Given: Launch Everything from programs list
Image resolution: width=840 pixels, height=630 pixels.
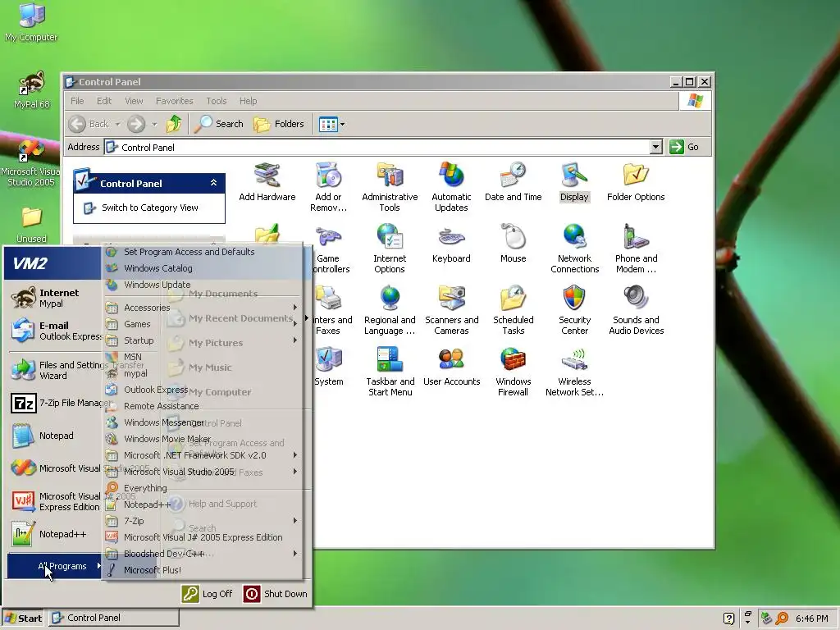Looking at the screenshot, I should [x=202, y=489].
